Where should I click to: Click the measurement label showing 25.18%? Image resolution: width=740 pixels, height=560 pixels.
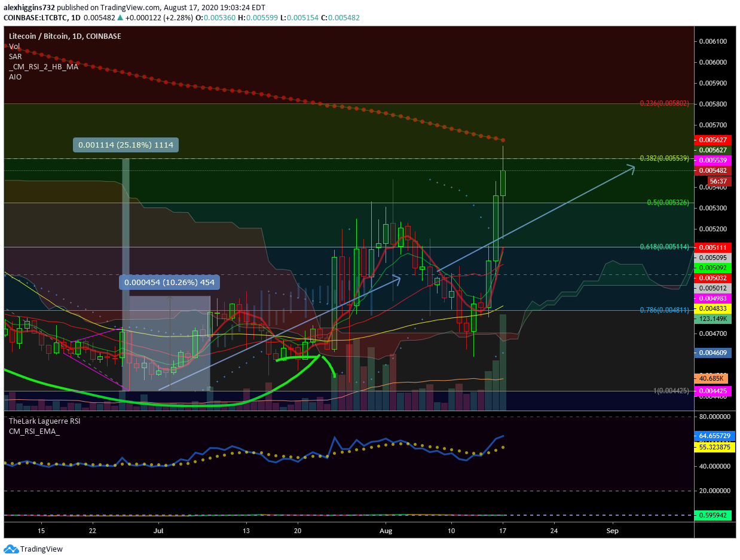pyautogui.click(x=126, y=145)
